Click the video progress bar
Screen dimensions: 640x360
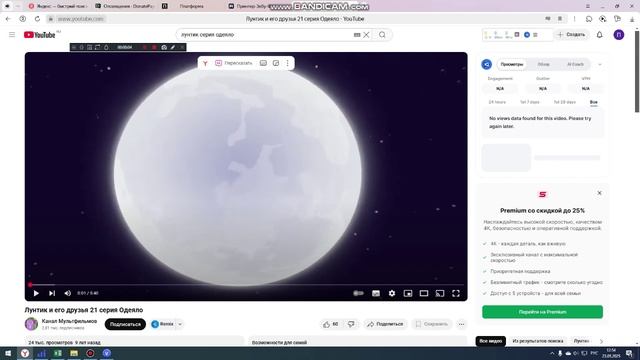pyautogui.click(x=246, y=284)
